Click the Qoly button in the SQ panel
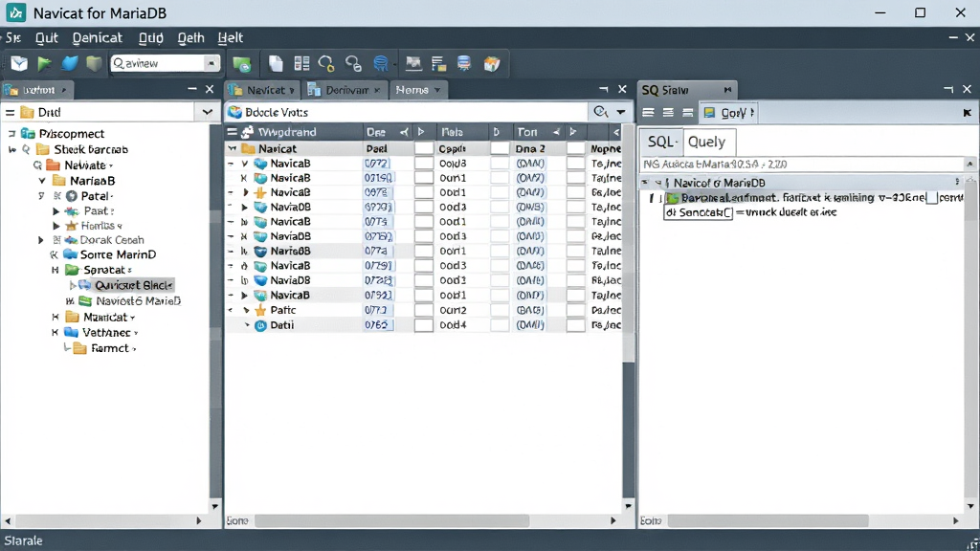980x551 pixels. coord(728,113)
